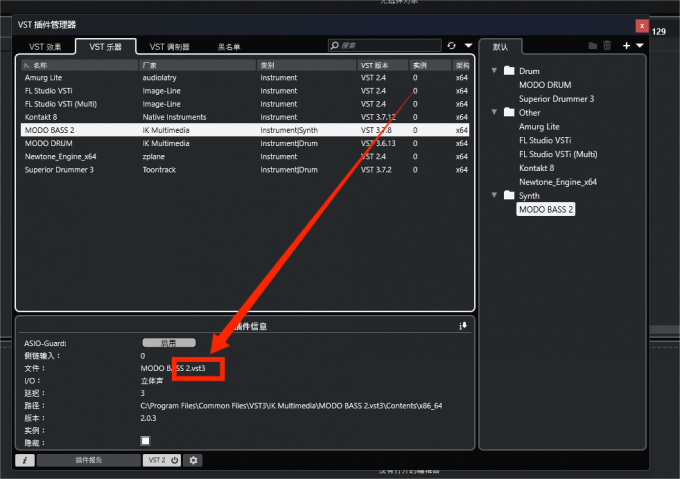
Task: Click the plugin info panel expand icon
Action: 463,326
